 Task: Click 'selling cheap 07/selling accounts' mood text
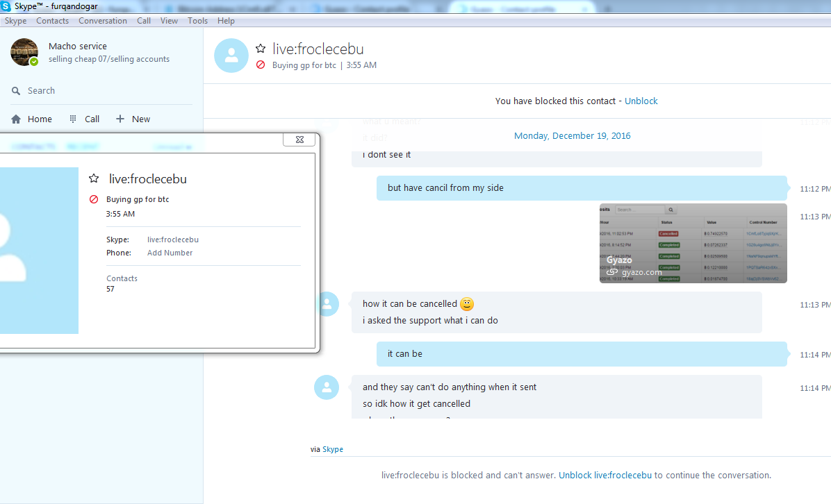coord(109,59)
